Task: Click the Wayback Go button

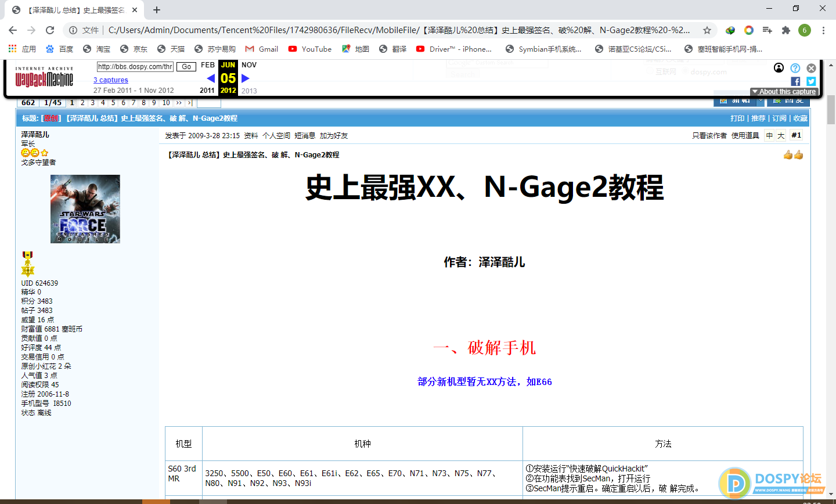Action: pos(186,67)
